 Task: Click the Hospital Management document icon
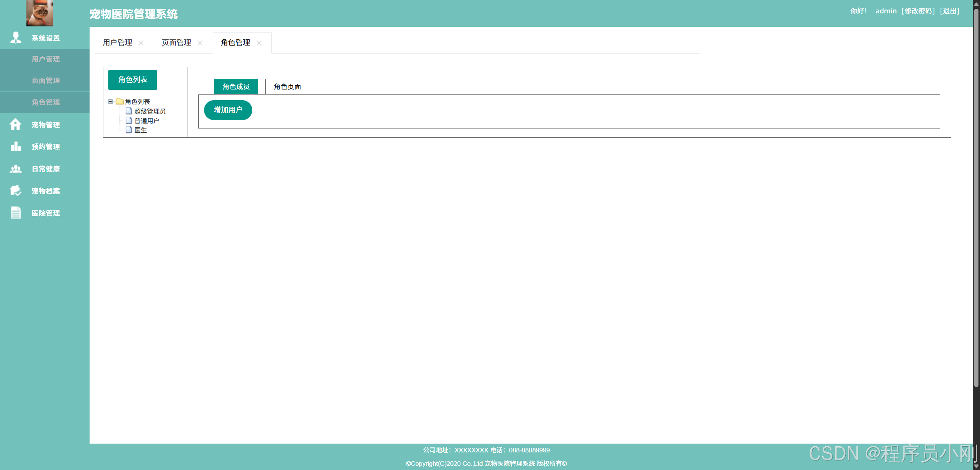tap(16, 213)
